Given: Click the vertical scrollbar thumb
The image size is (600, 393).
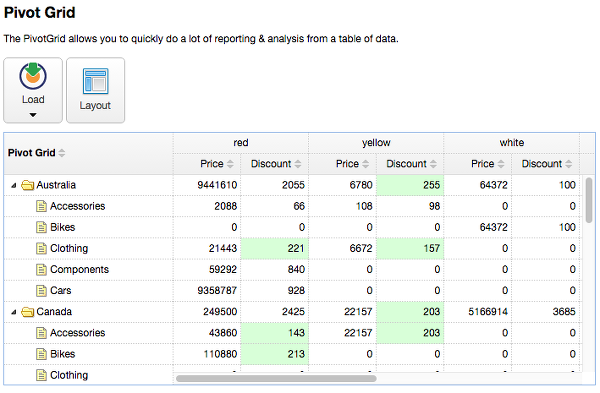Looking at the screenshot, I should [589, 199].
